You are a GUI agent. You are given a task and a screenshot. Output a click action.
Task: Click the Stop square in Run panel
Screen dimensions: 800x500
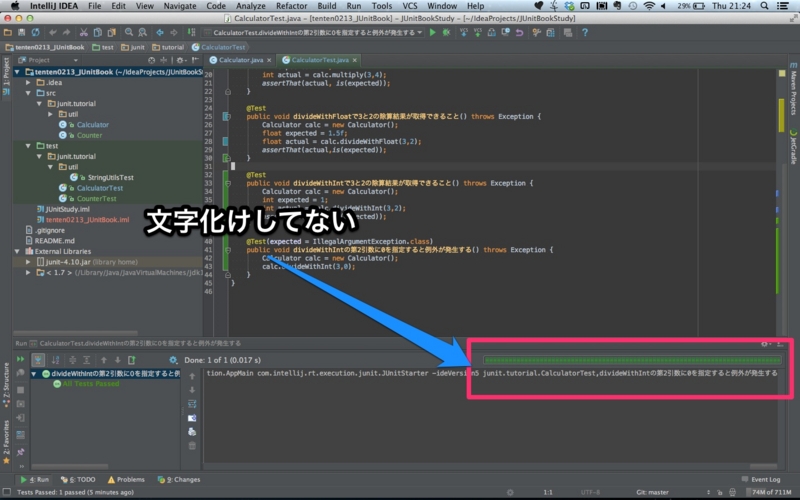20,390
